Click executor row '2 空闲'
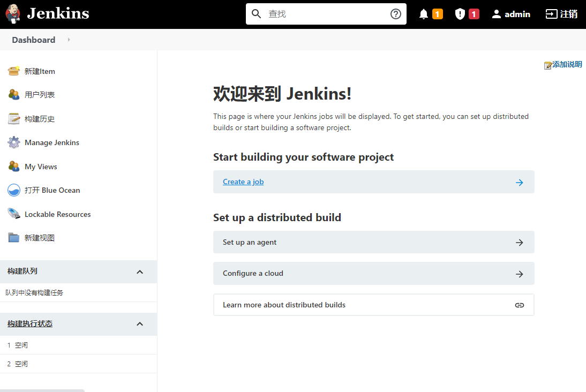586x392 pixels. pos(79,364)
